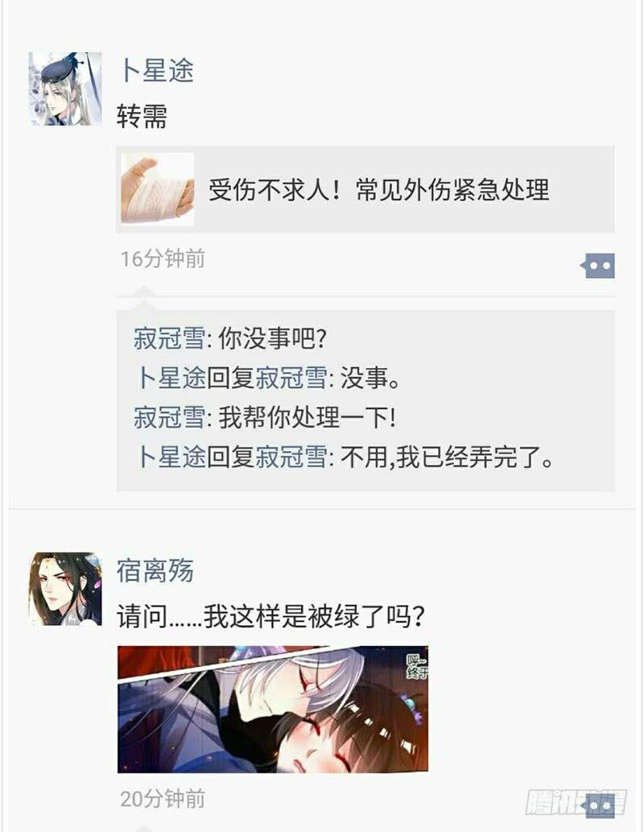
Task: Tap post text 请问……我这样是被绿了吗?
Action: point(270,617)
